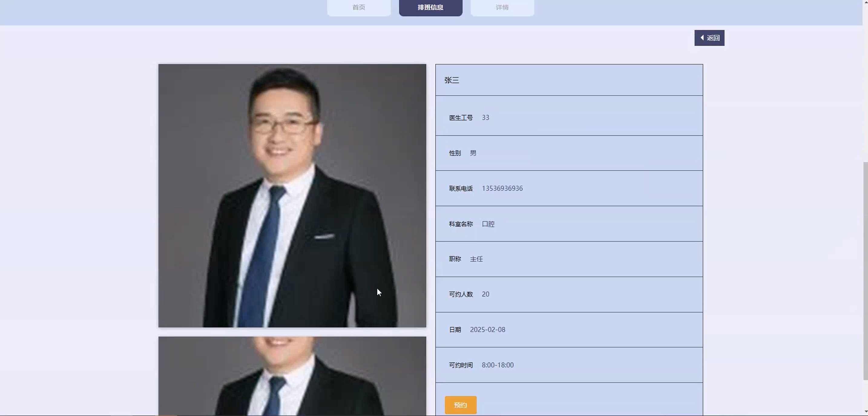Image resolution: width=868 pixels, height=416 pixels.
Task: Select the 排班信息 tab
Action: pos(430,7)
